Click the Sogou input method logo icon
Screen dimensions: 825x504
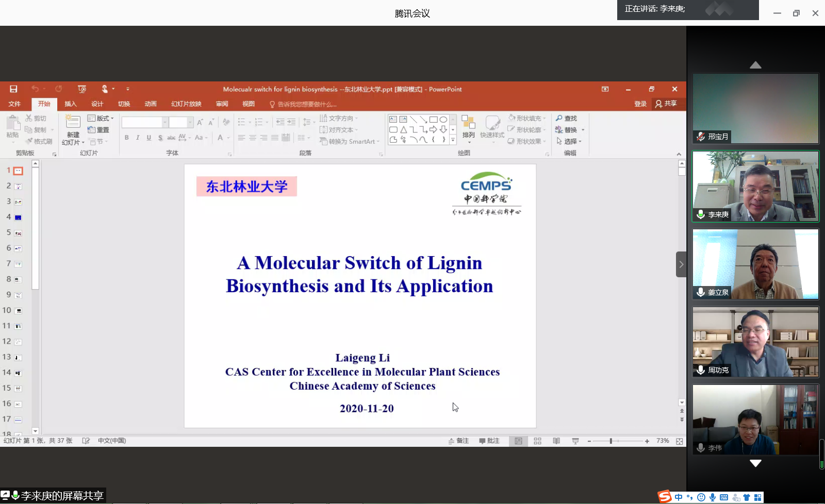point(665,497)
